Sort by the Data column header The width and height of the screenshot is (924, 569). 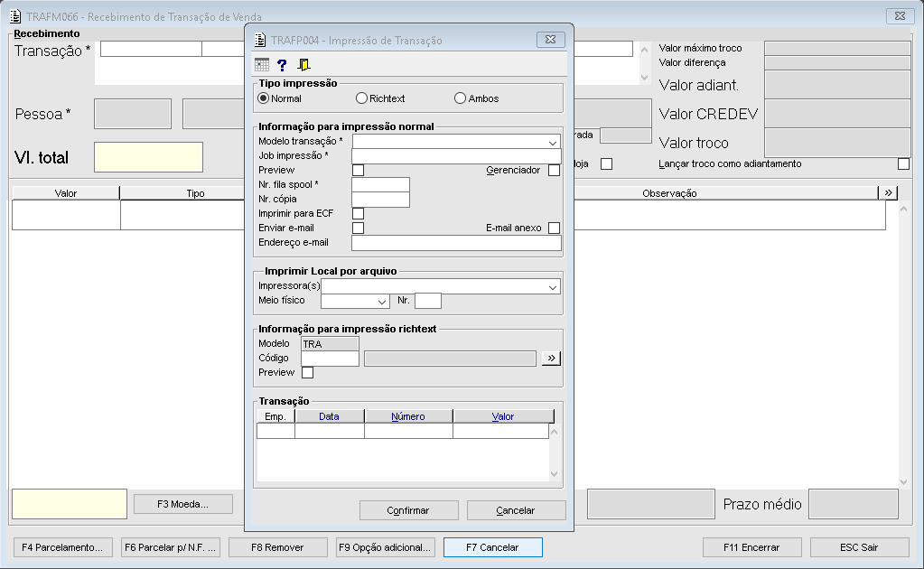pyautogui.click(x=330, y=416)
